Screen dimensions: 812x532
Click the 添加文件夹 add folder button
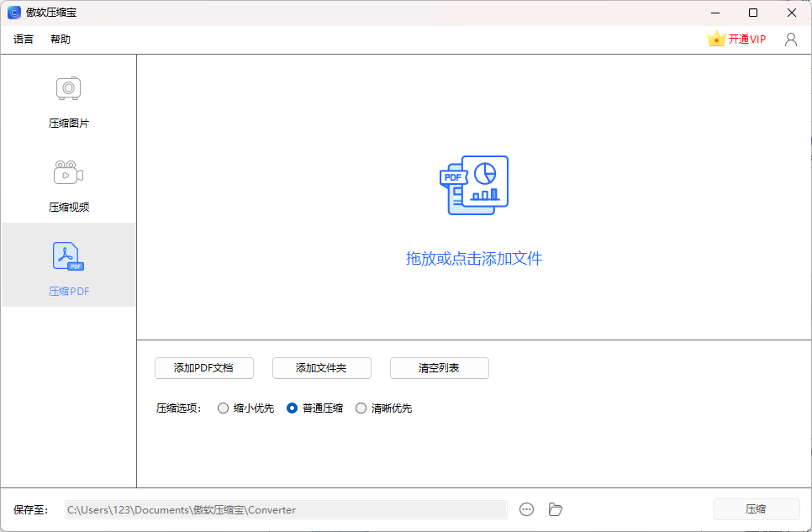click(321, 368)
